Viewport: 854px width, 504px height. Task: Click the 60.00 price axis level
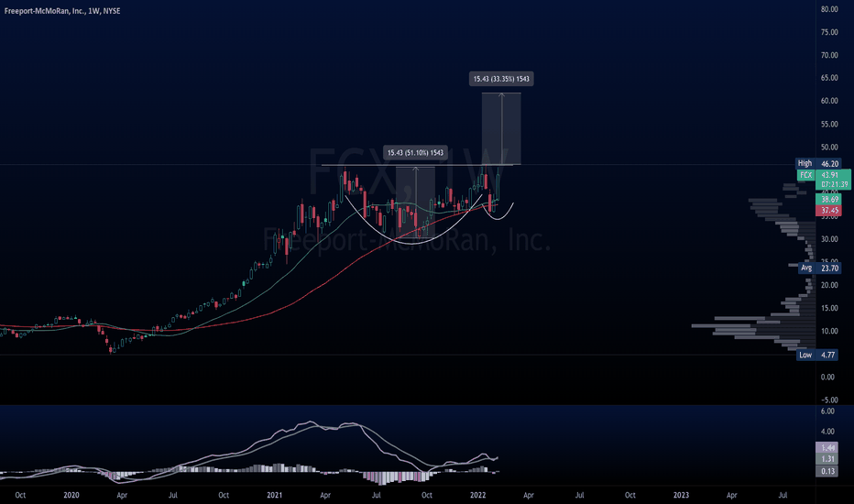point(829,101)
